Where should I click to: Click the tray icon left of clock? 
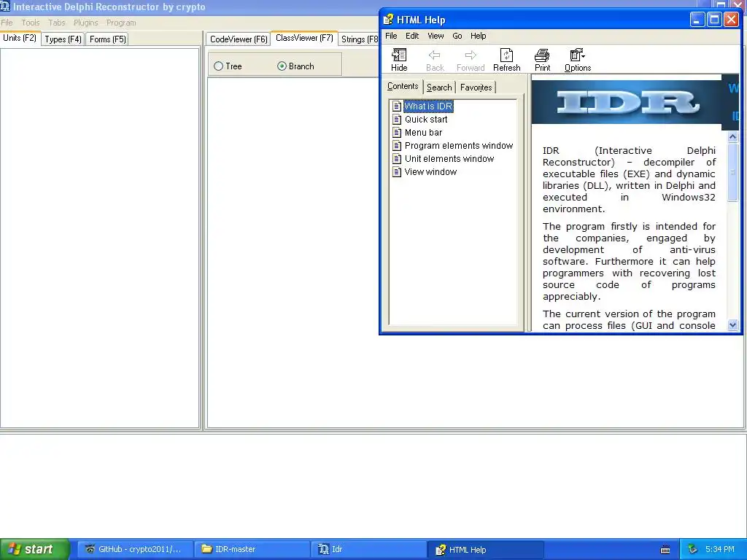[693, 549]
